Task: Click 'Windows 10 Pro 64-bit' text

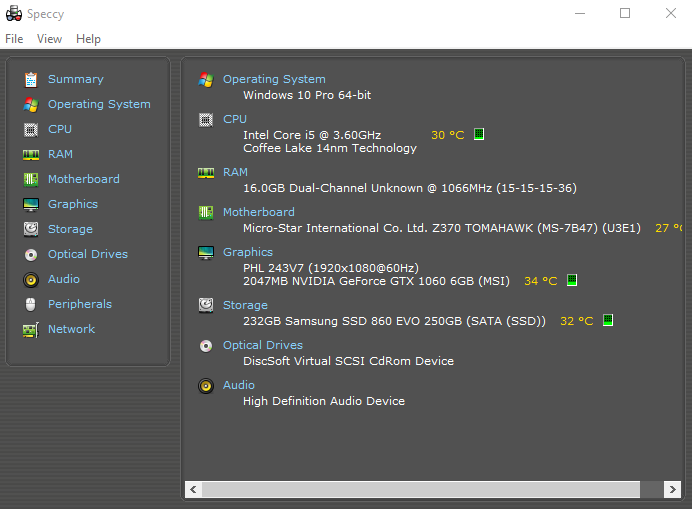Action: tap(307, 95)
